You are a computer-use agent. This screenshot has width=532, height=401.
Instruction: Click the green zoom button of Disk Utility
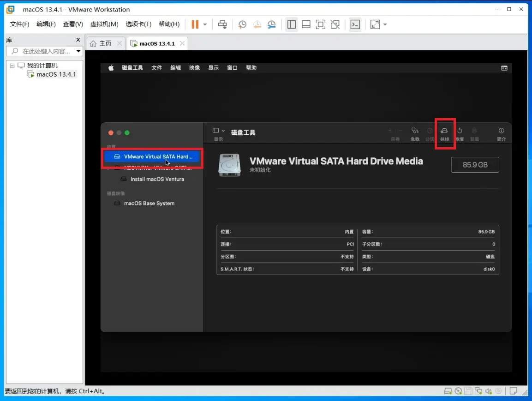[127, 133]
